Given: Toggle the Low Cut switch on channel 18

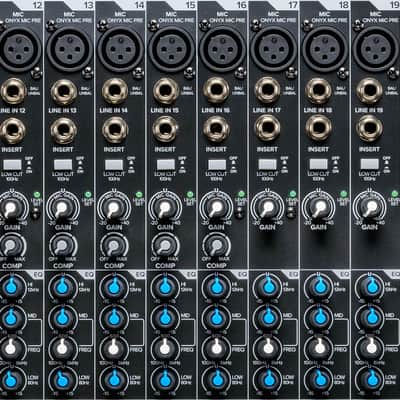Looking at the screenshot, I should [x=319, y=164].
